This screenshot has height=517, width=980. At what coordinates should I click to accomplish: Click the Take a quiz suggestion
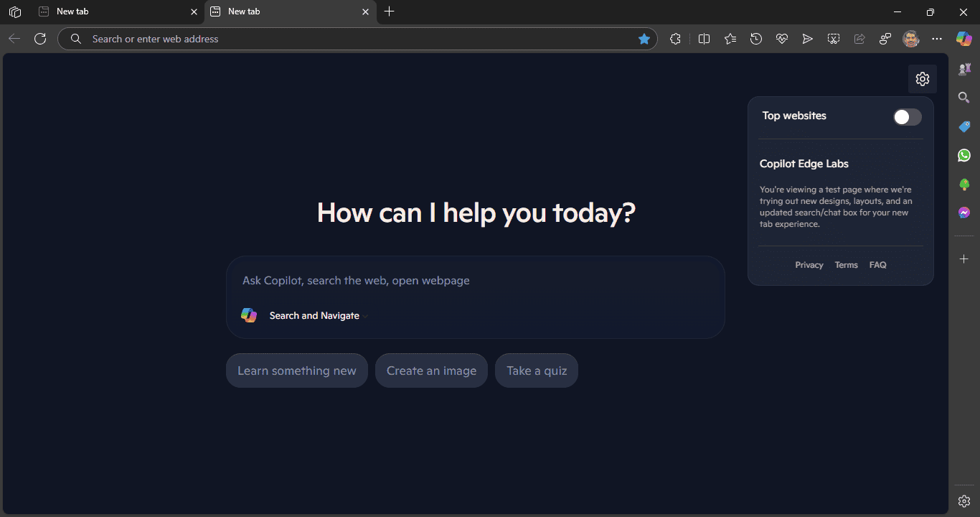tap(537, 371)
